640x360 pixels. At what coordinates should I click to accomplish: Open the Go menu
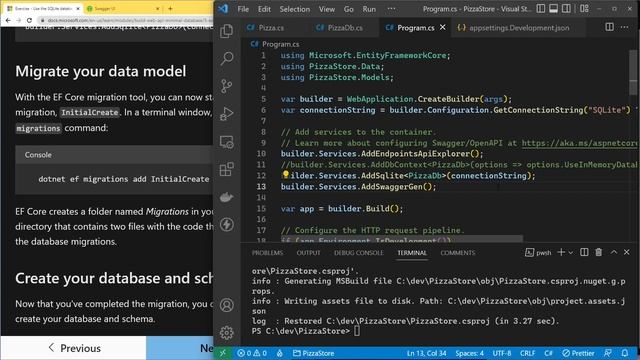(x=348, y=9)
